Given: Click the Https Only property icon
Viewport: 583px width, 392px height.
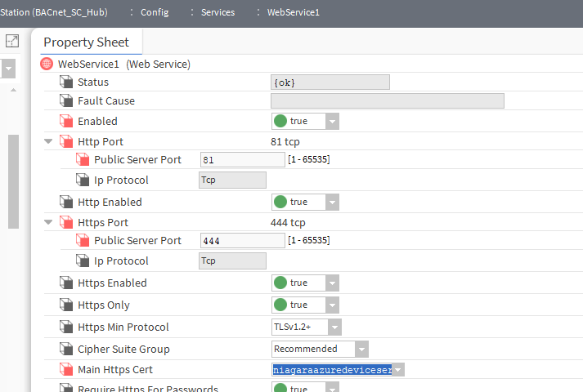Looking at the screenshot, I should click(66, 305).
